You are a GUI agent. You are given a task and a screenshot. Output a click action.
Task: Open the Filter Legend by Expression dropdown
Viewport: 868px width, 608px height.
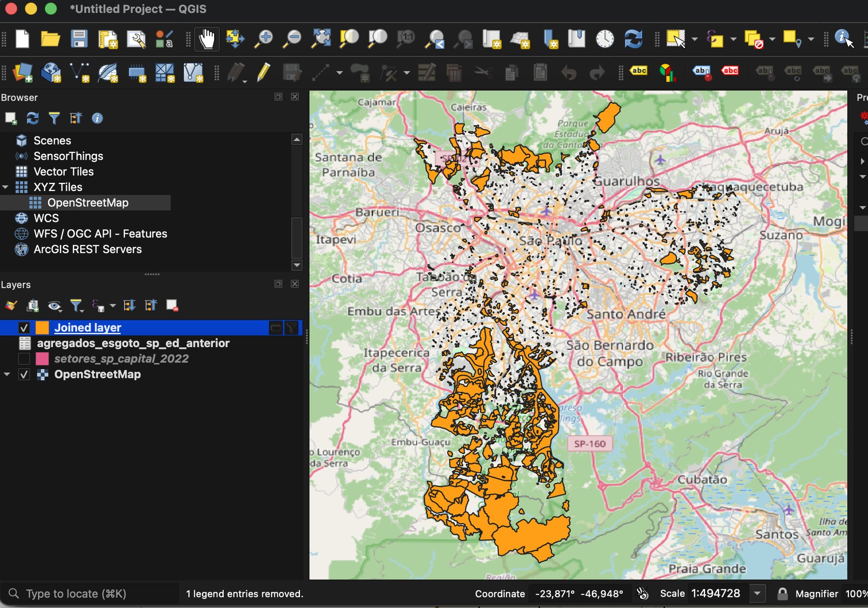click(x=112, y=305)
